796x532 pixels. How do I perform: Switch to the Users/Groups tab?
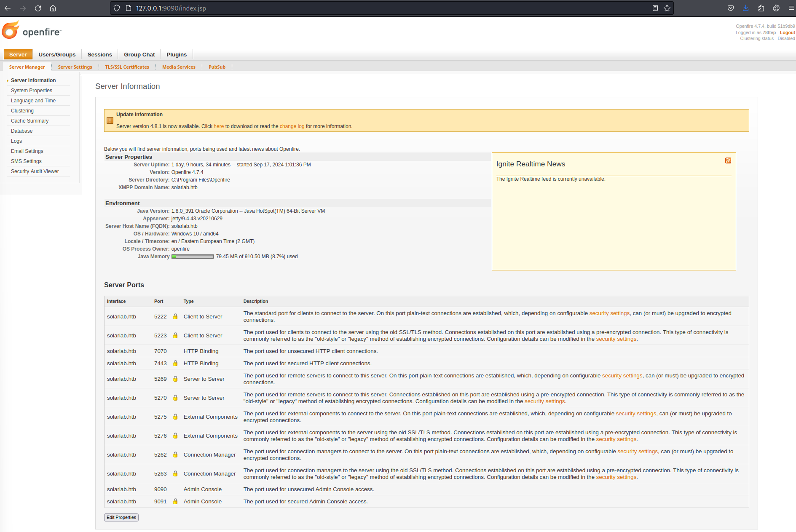(57, 54)
